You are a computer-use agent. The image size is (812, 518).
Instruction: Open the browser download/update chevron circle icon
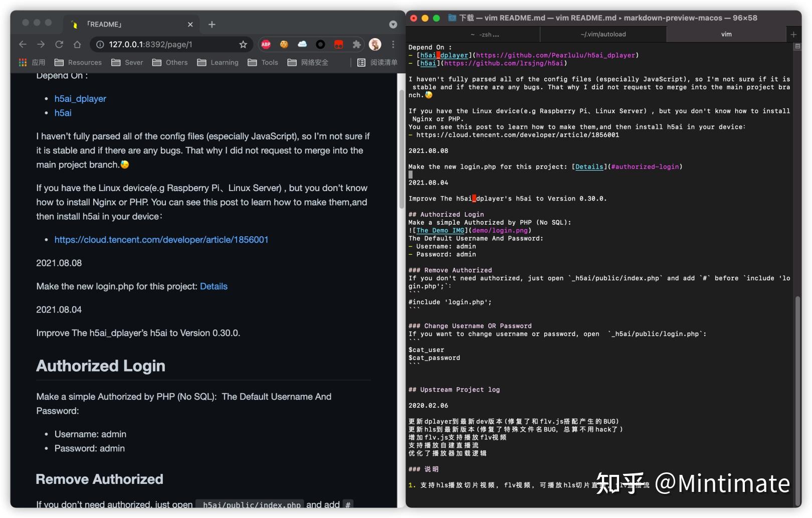point(392,24)
